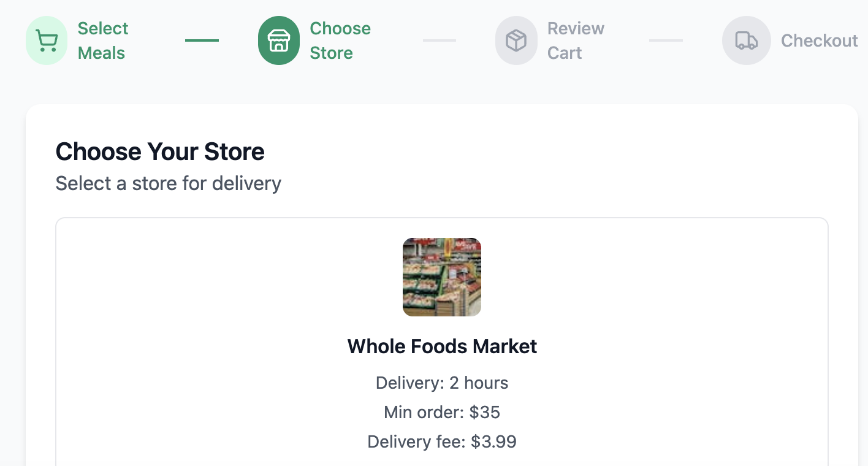Open the Checkout step label
Screen dimensions: 868x466
819,40
